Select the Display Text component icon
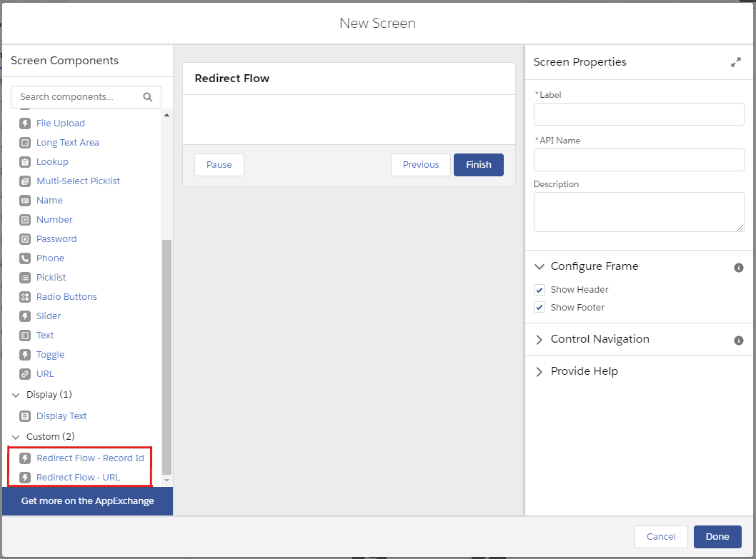The width and height of the screenshot is (756, 559). coord(26,416)
